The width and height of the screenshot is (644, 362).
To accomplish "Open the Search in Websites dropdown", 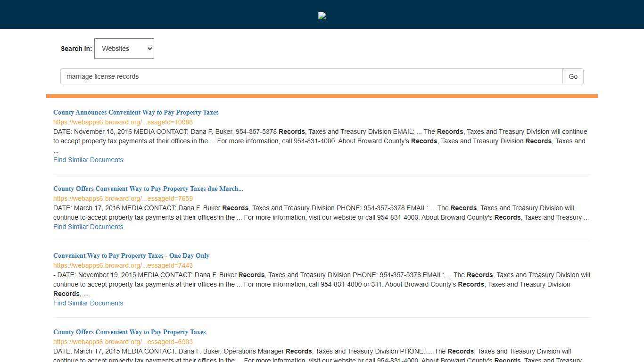I will [x=124, y=49].
